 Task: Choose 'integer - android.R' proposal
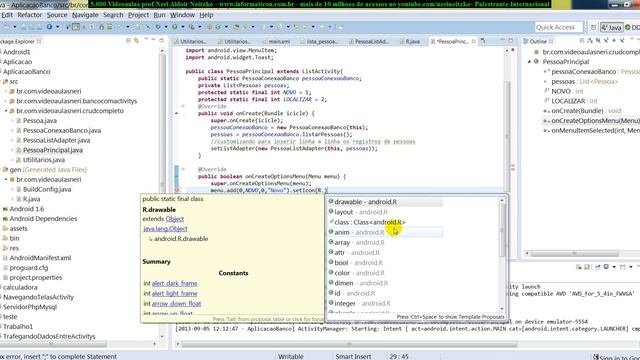click(x=385, y=303)
